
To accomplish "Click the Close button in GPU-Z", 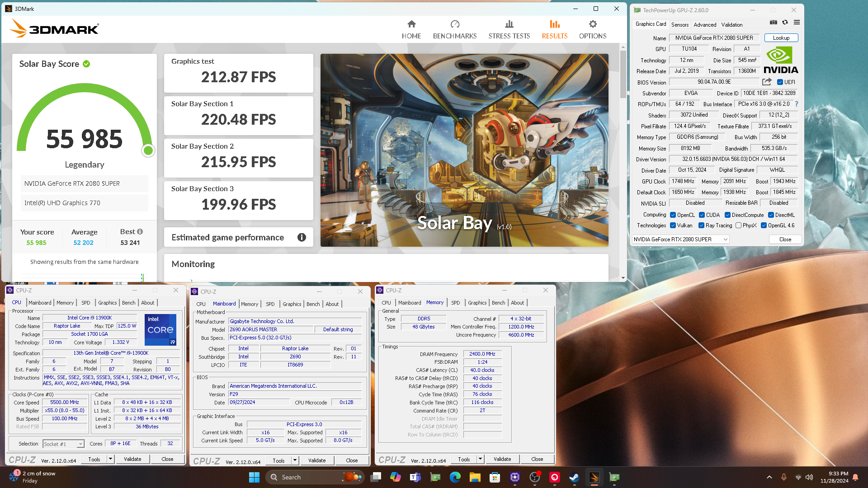I will (x=785, y=239).
